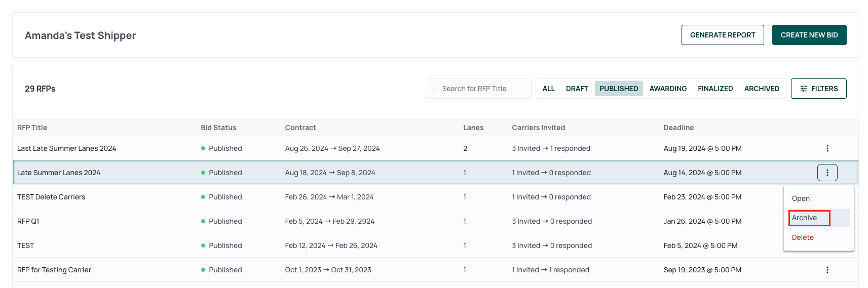Select the PUBLISHED filter tab
This screenshot has height=288, width=868.
point(619,89)
